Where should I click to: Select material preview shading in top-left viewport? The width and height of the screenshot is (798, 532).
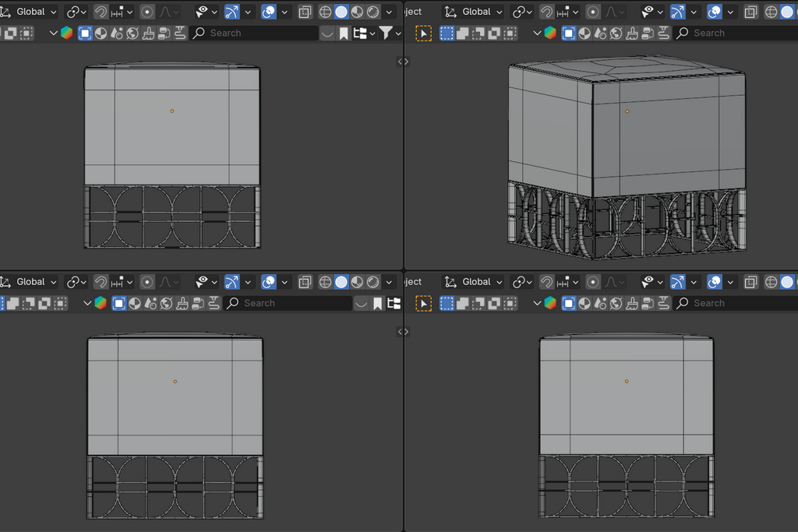pos(357,12)
